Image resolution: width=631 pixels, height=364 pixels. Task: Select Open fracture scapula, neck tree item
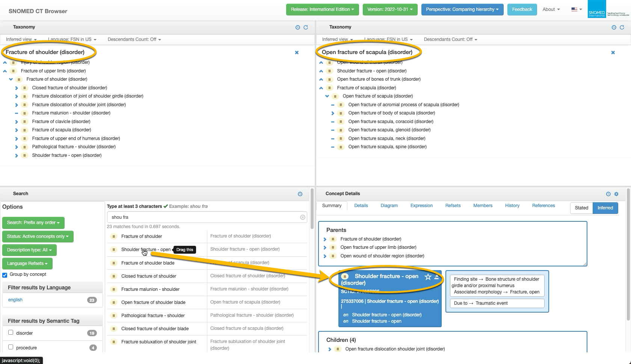click(x=386, y=138)
